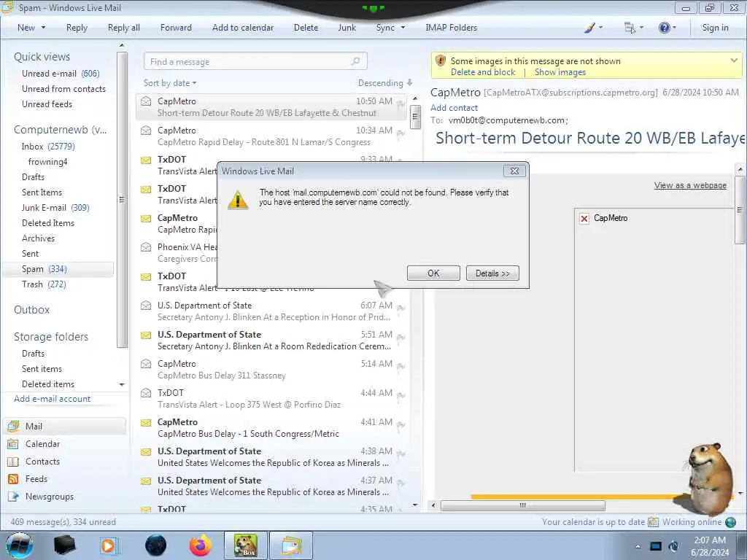Click Delete in the toolbar
The image size is (747, 560).
[x=306, y=28]
